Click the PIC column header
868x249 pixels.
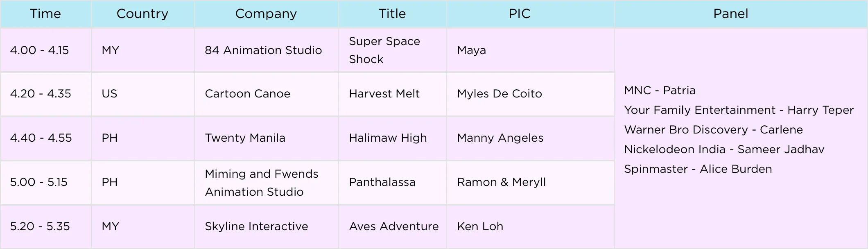coord(519,14)
